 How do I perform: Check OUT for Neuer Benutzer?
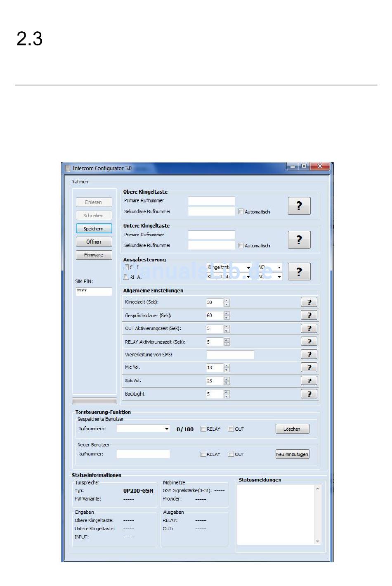tap(231, 454)
